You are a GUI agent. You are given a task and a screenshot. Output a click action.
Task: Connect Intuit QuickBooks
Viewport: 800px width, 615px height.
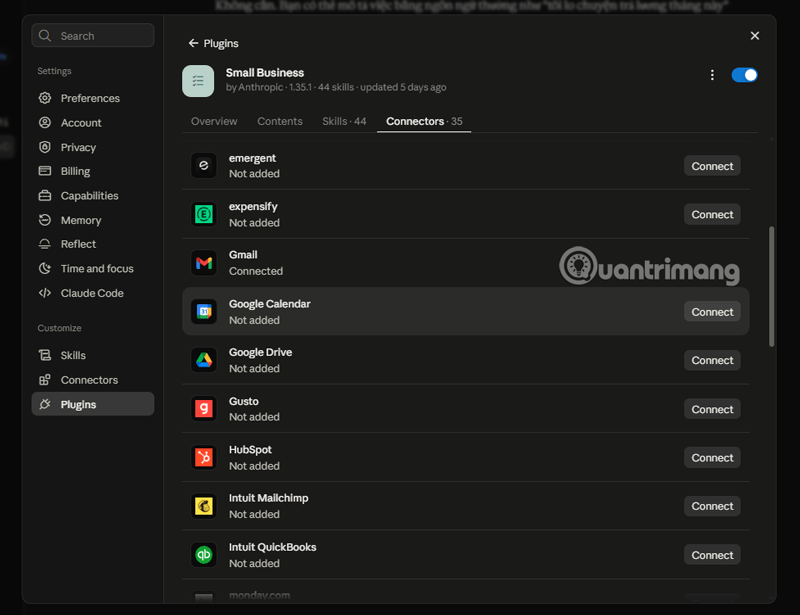coord(712,555)
